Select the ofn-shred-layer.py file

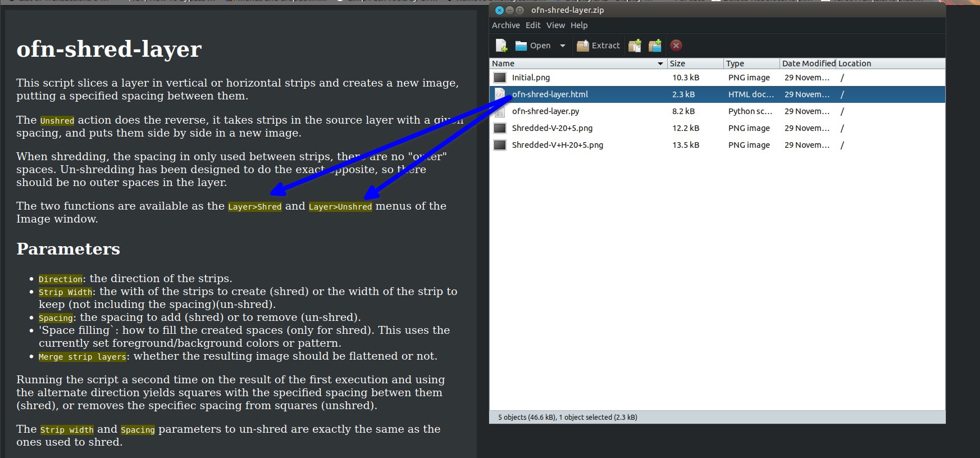click(717, 111)
